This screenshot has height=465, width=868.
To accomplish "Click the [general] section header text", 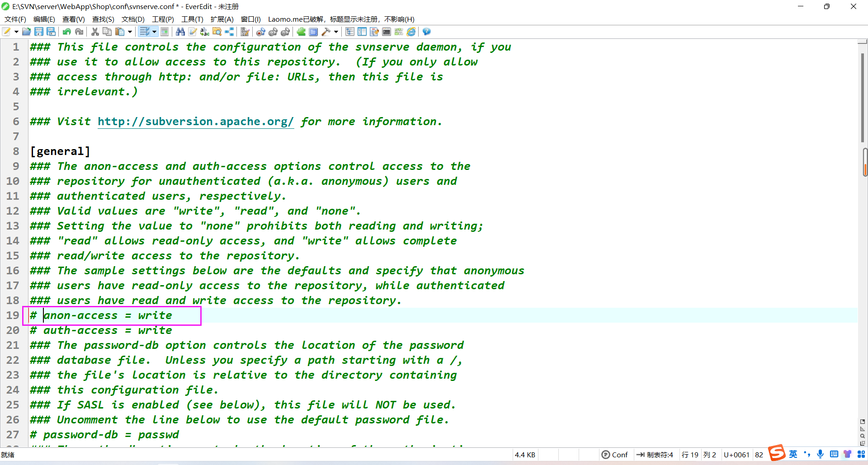I will 60,151.
